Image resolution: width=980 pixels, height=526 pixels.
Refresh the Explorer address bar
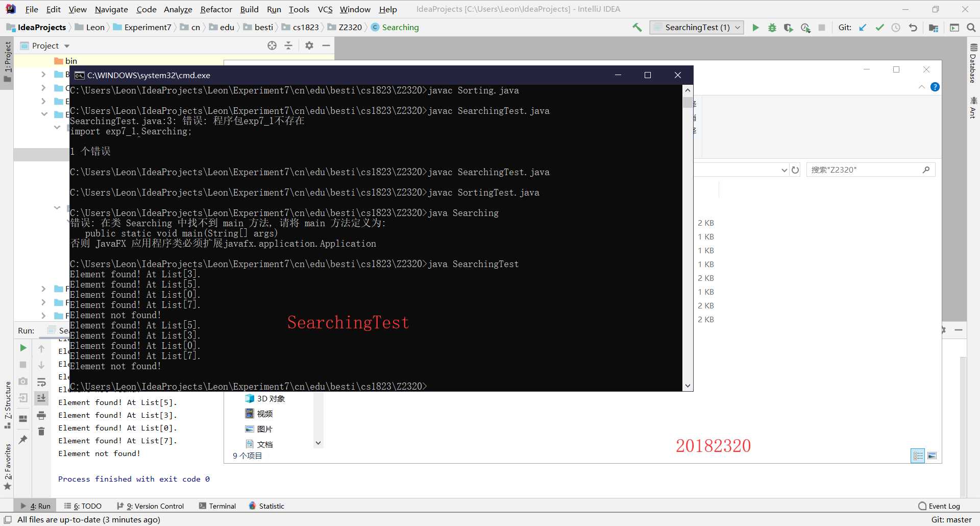click(x=795, y=170)
